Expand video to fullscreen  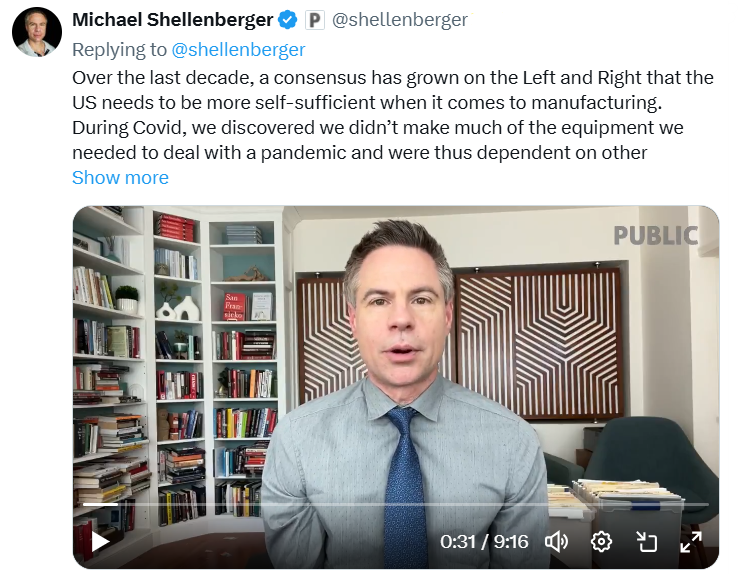691,542
